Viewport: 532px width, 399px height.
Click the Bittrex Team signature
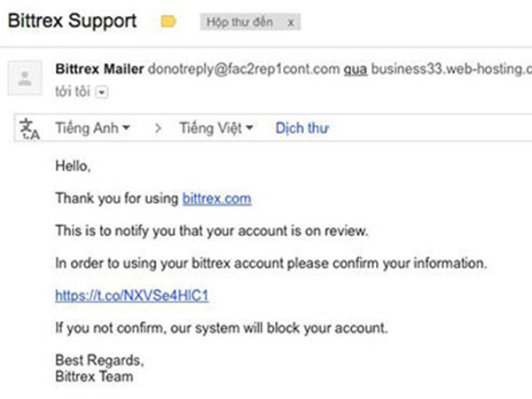pyautogui.click(x=94, y=377)
